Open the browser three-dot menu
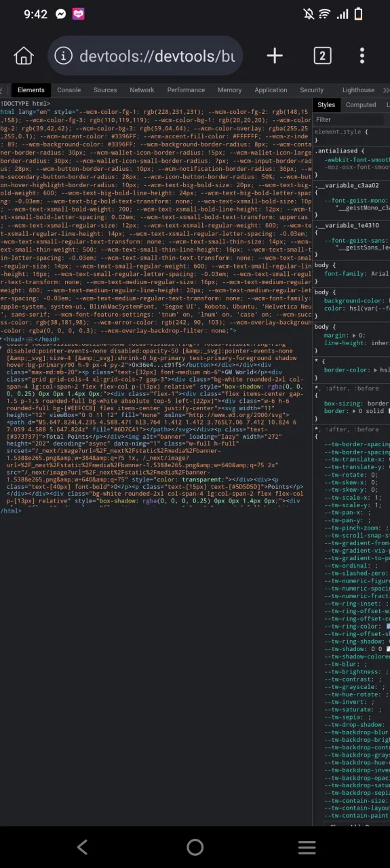 362,56
